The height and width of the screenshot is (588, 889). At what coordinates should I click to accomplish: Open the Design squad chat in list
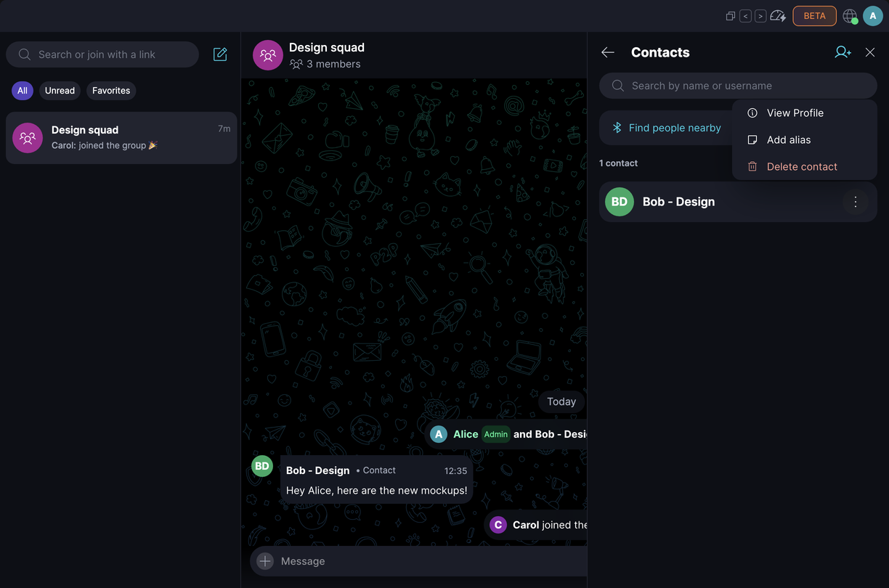click(x=121, y=138)
